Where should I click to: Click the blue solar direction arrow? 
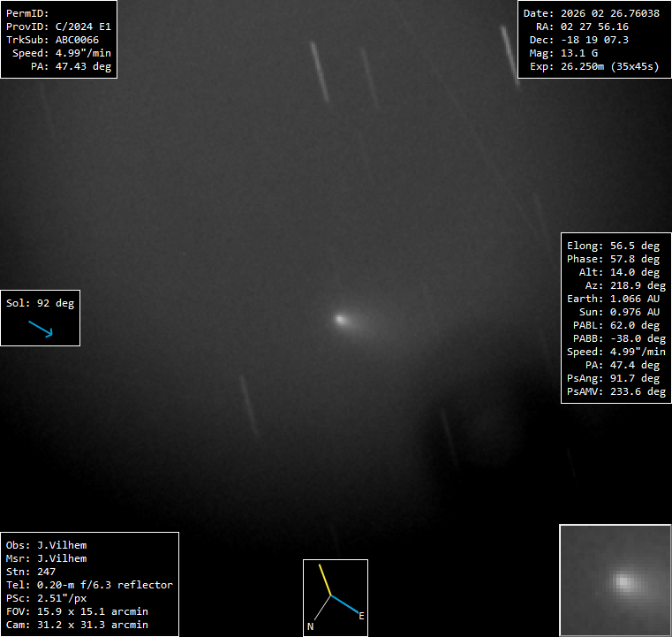(41, 330)
